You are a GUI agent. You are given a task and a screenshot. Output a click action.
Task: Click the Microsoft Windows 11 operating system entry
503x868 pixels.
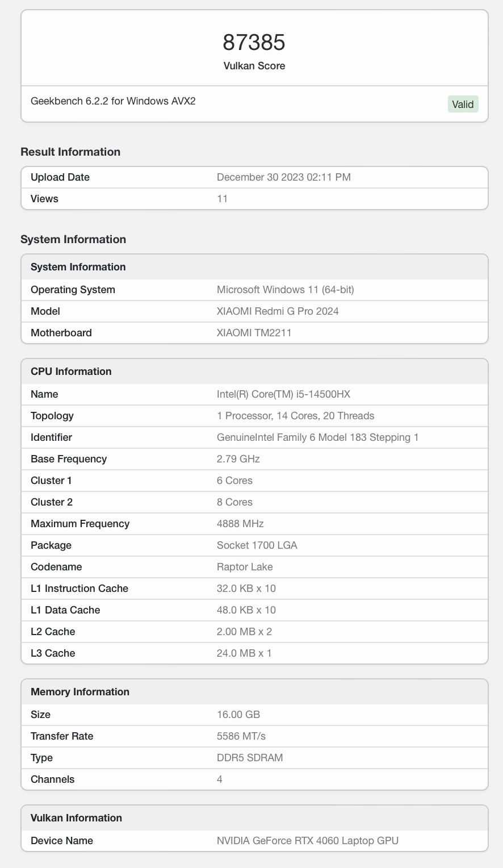[x=285, y=289]
